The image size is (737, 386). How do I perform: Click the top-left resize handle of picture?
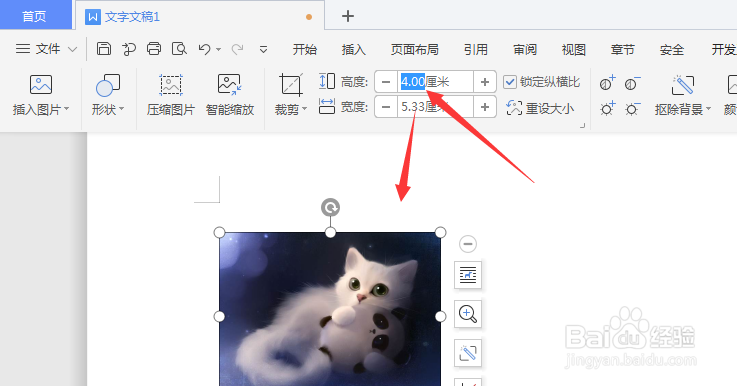(x=219, y=232)
